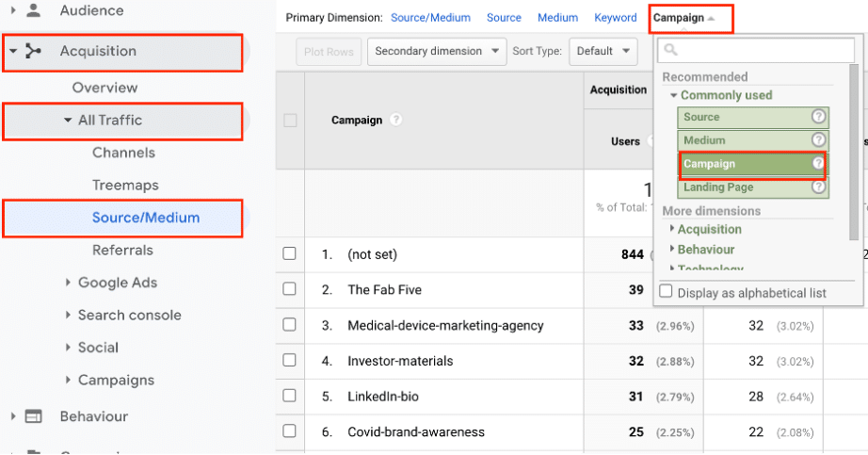The image size is (868, 455).
Task: Click help icon next to Landing Page
Action: point(819,187)
